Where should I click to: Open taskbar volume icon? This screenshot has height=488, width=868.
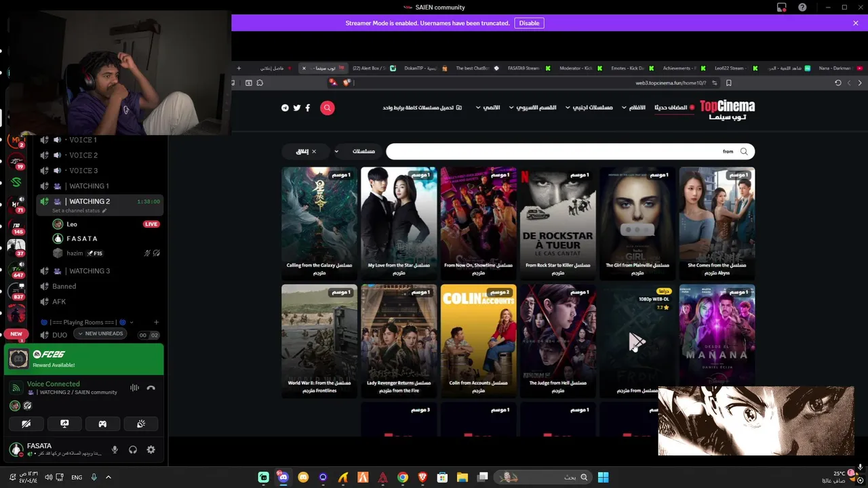tap(48, 477)
